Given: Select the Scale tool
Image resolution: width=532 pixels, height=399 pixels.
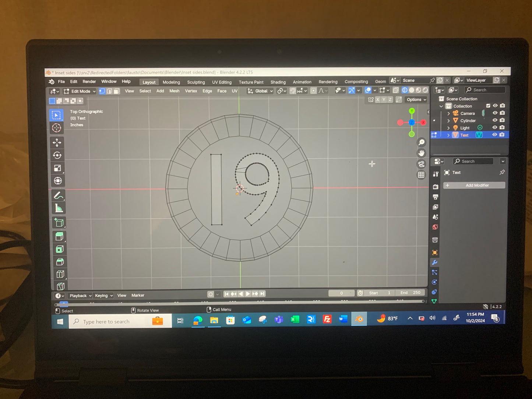Looking at the screenshot, I should pyautogui.click(x=57, y=168).
